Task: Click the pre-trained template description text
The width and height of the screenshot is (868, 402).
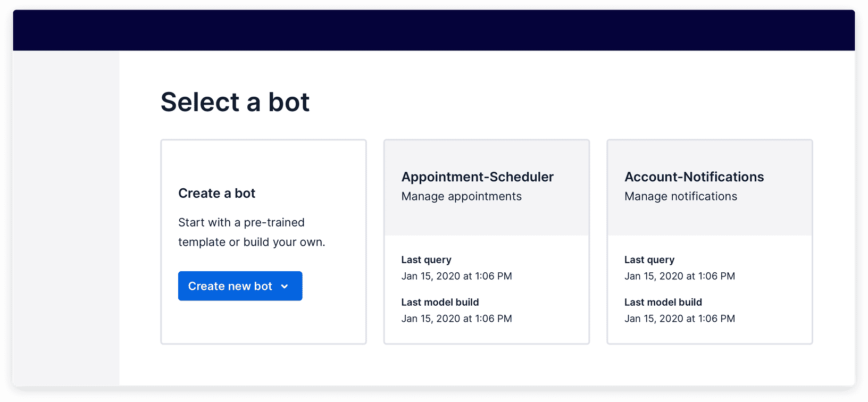Action: click(251, 232)
